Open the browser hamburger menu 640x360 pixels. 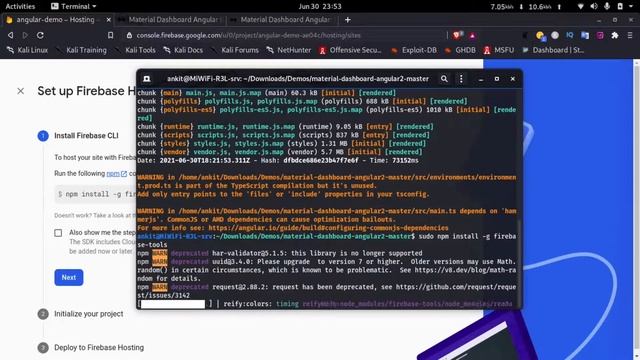[x=630, y=36]
